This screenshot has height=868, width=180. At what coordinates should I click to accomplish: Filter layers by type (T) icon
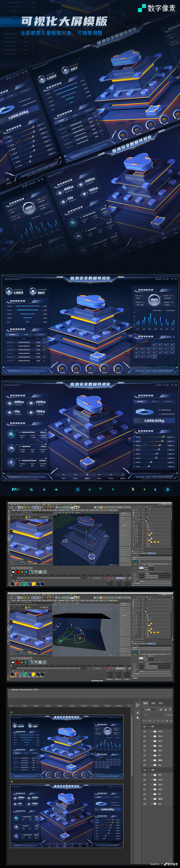(x=170, y=710)
